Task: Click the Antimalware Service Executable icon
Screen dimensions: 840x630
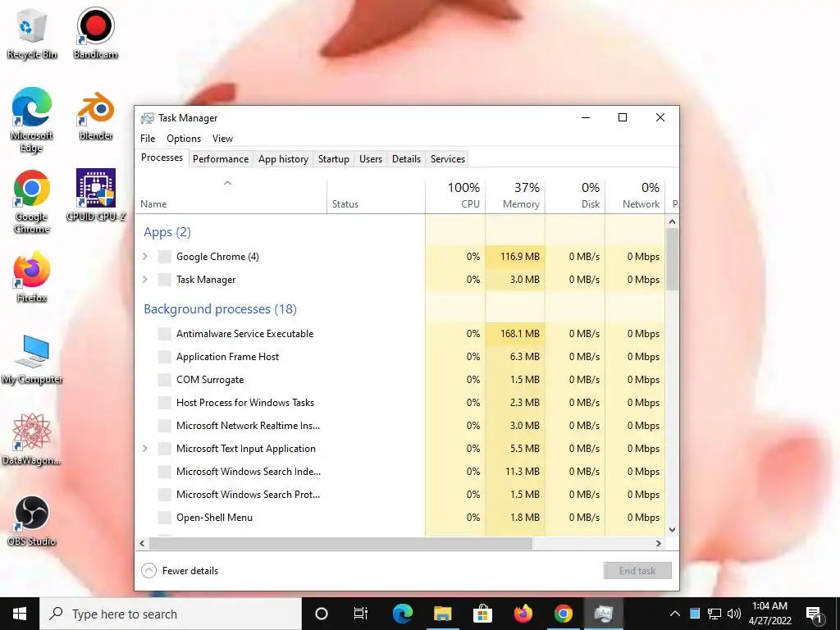Action: click(x=164, y=334)
